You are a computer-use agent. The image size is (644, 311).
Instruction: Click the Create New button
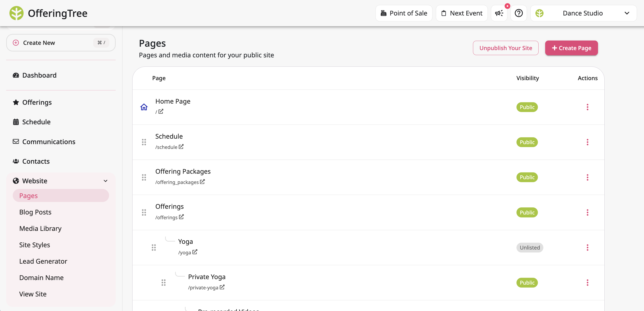coord(61,43)
